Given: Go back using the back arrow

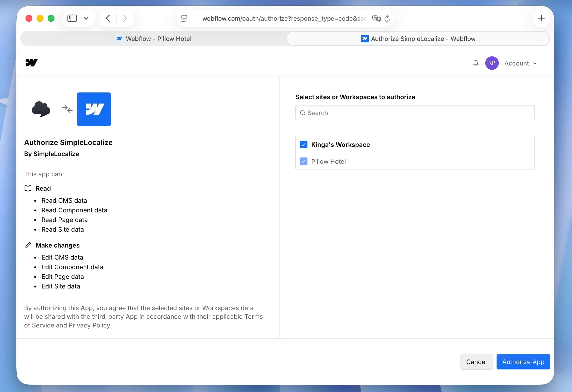Looking at the screenshot, I should 107,18.
